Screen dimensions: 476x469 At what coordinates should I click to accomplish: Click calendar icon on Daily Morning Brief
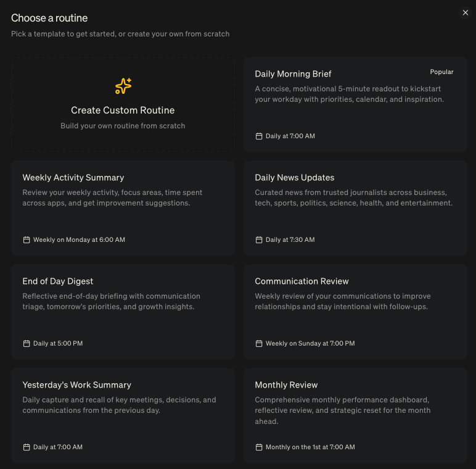pos(259,136)
